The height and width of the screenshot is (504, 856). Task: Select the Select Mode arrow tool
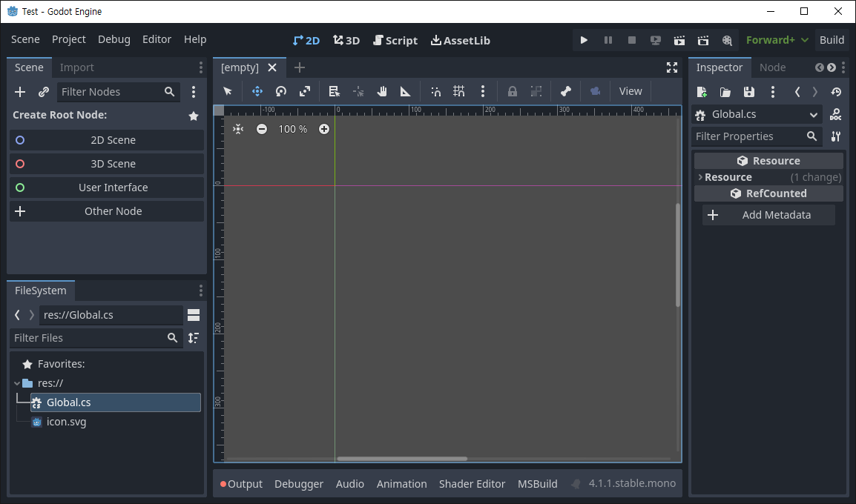228,91
